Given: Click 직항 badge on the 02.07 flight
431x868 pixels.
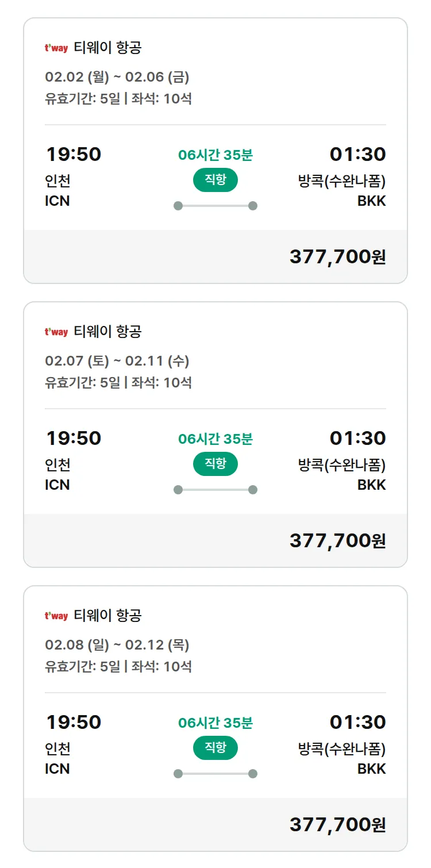Looking at the screenshot, I should point(215,464).
